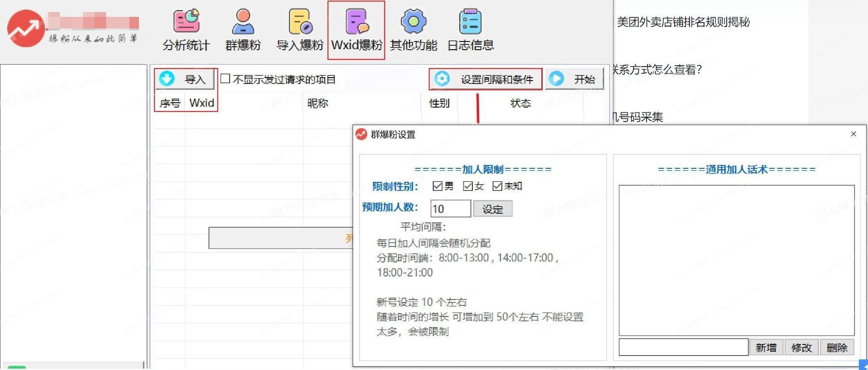Click the 限制性别 label
868x370 pixels.
[x=395, y=187]
